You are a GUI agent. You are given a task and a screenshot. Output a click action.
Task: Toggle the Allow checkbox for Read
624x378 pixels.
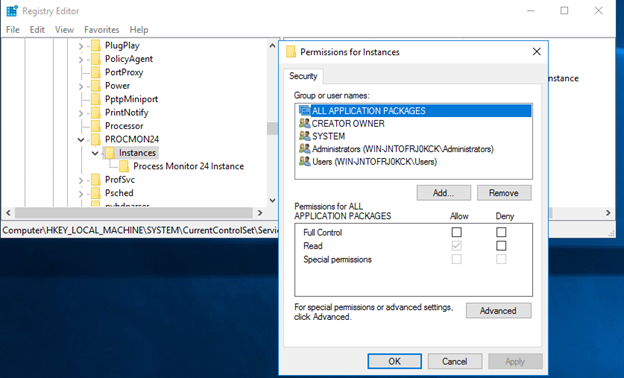click(x=456, y=246)
